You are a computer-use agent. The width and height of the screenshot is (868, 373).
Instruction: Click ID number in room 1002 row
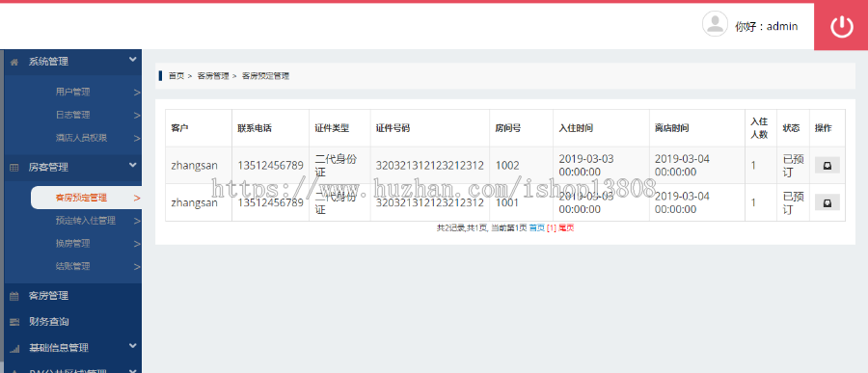pyautogui.click(x=430, y=166)
